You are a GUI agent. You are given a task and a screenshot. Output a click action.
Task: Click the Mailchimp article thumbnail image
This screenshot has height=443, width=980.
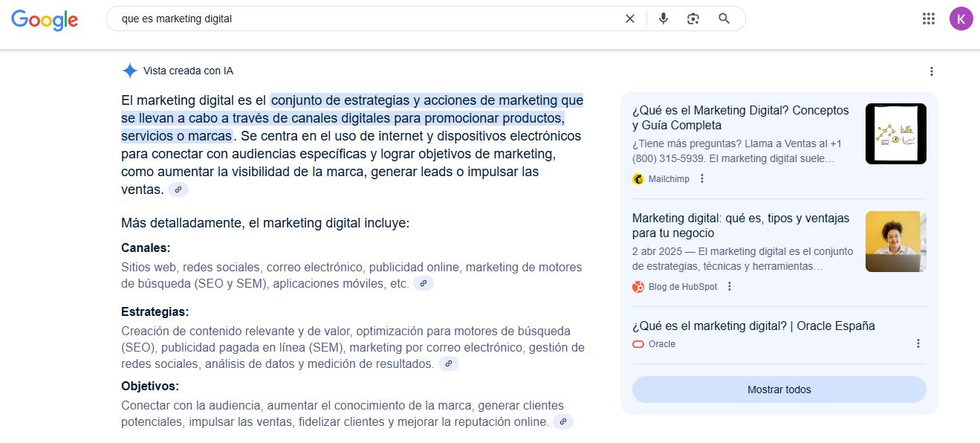[x=896, y=134]
